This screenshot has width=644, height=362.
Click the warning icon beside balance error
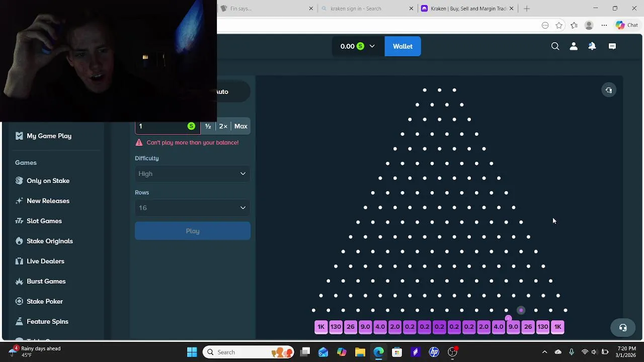pos(139,142)
